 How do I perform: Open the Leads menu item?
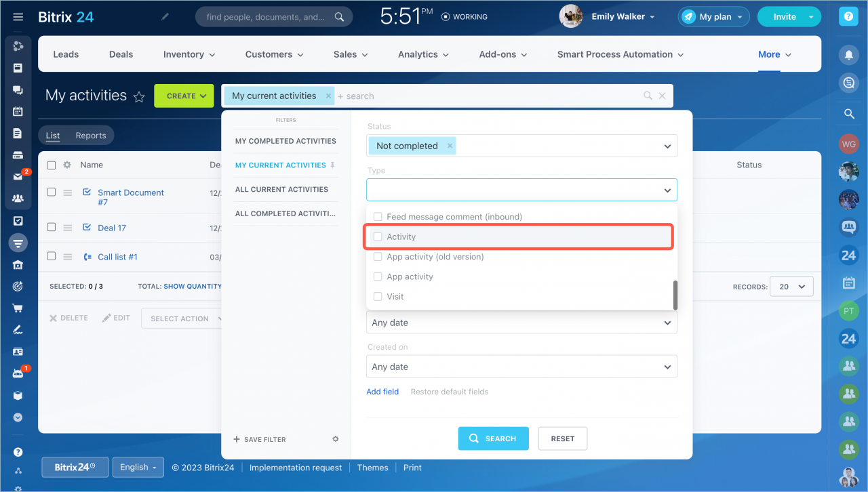(x=66, y=54)
